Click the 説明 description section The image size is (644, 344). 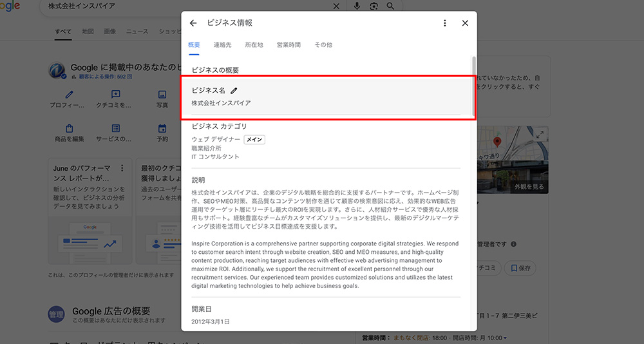pyautogui.click(x=326, y=233)
